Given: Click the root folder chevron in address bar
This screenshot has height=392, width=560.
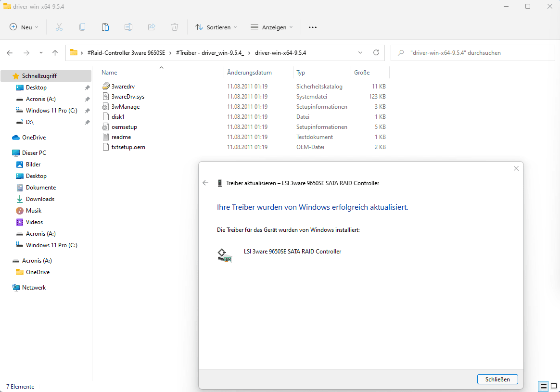Looking at the screenshot, I should pyautogui.click(x=82, y=53).
